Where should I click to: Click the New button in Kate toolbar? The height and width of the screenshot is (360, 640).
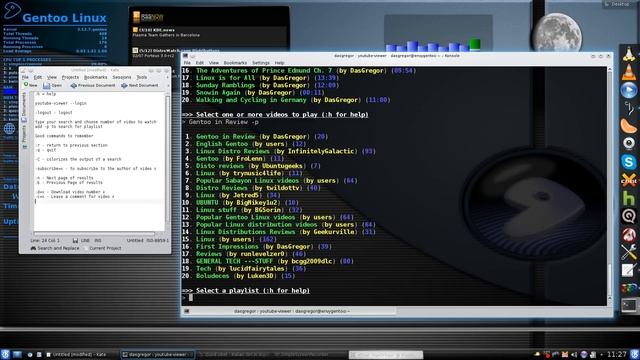[30, 85]
